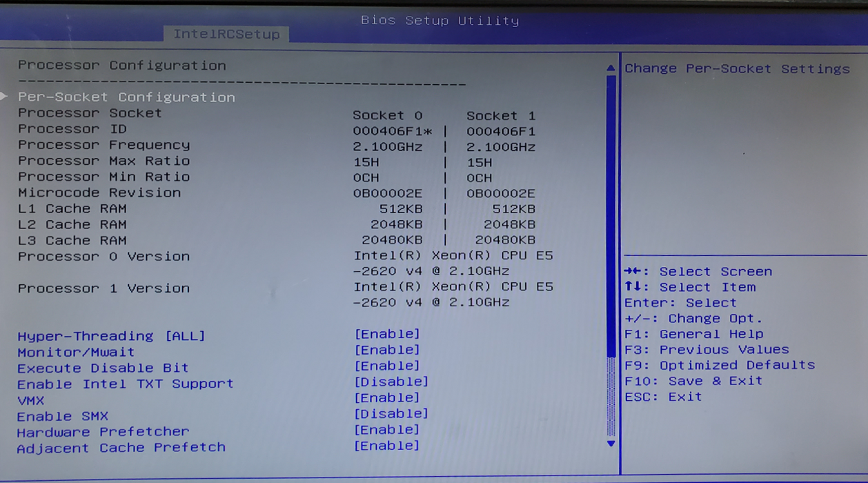Click the scrollbar up arrow

611,68
